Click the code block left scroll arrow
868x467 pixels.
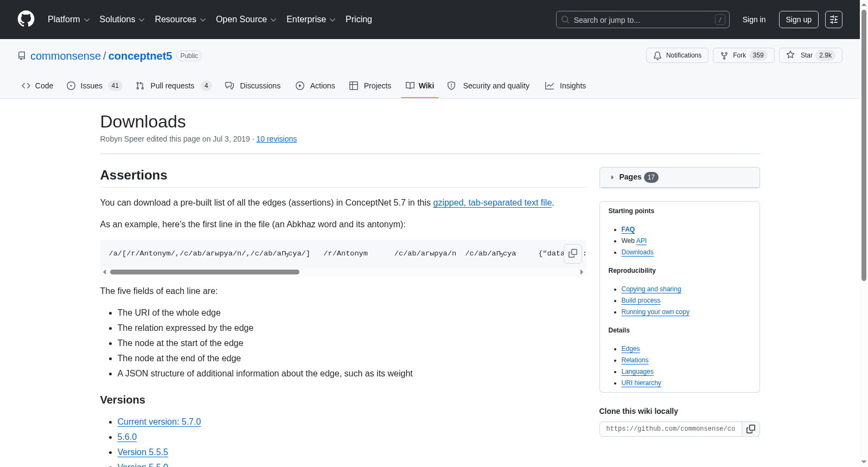coord(105,272)
